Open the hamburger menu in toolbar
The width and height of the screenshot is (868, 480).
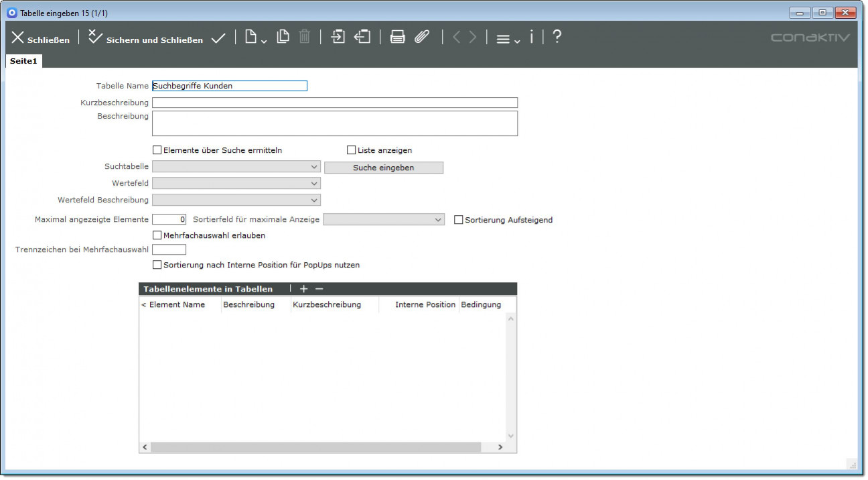coord(507,39)
